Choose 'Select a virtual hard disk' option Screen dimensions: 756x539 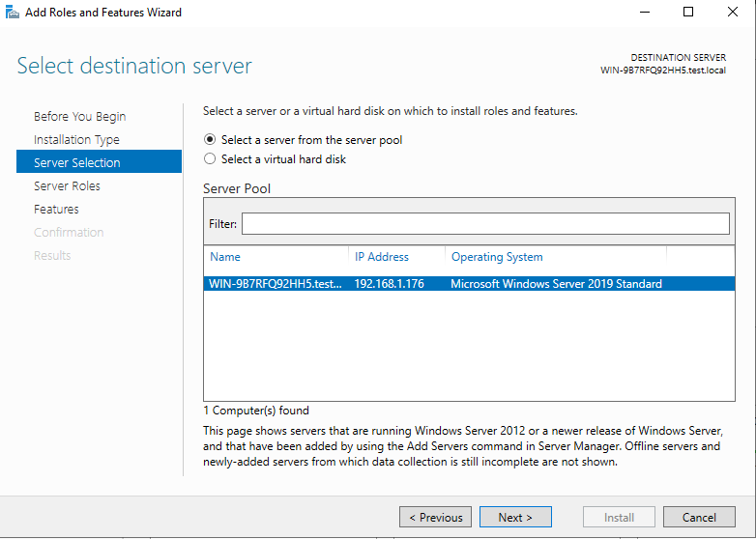(x=210, y=159)
